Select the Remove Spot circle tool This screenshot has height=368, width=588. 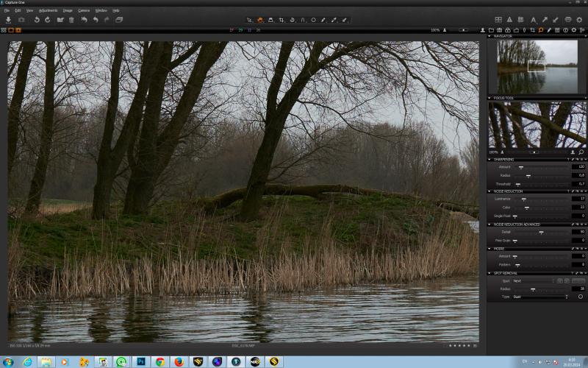point(314,21)
